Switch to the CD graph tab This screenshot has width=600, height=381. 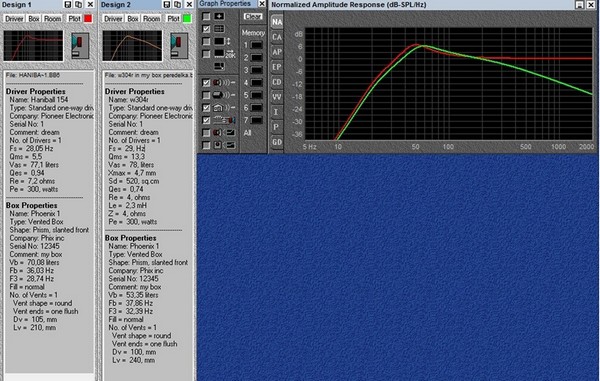[277, 82]
